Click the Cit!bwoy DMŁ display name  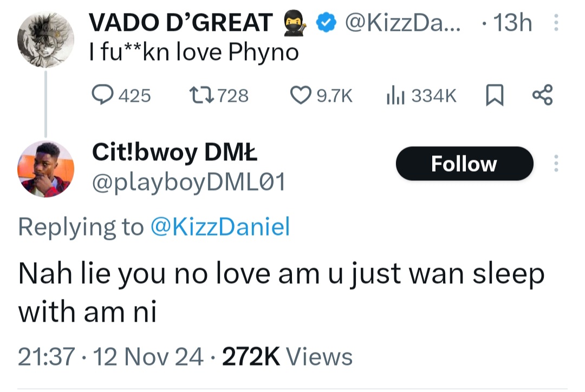pyautogui.click(x=175, y=153)
